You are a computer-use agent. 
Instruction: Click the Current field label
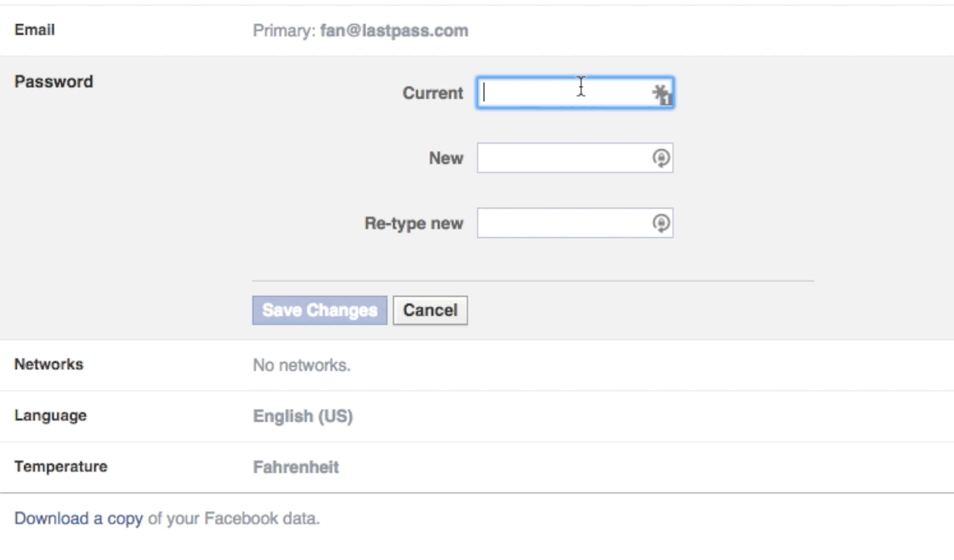433,93
